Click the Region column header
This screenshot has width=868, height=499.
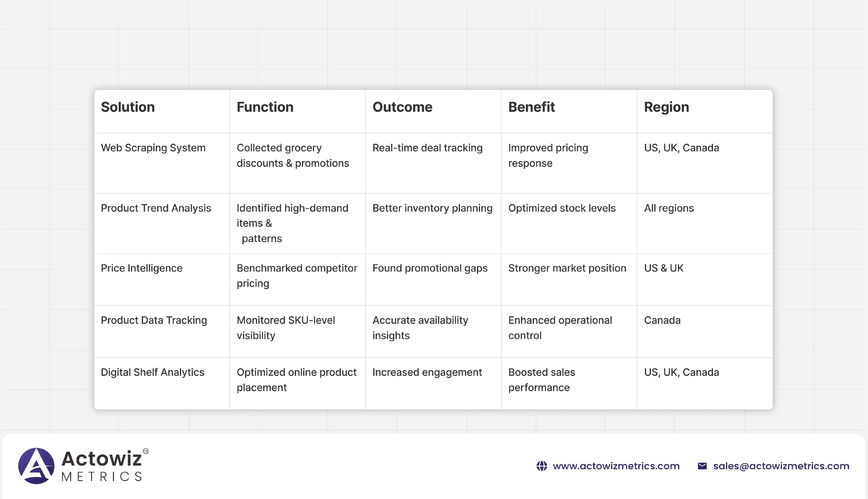666,107
